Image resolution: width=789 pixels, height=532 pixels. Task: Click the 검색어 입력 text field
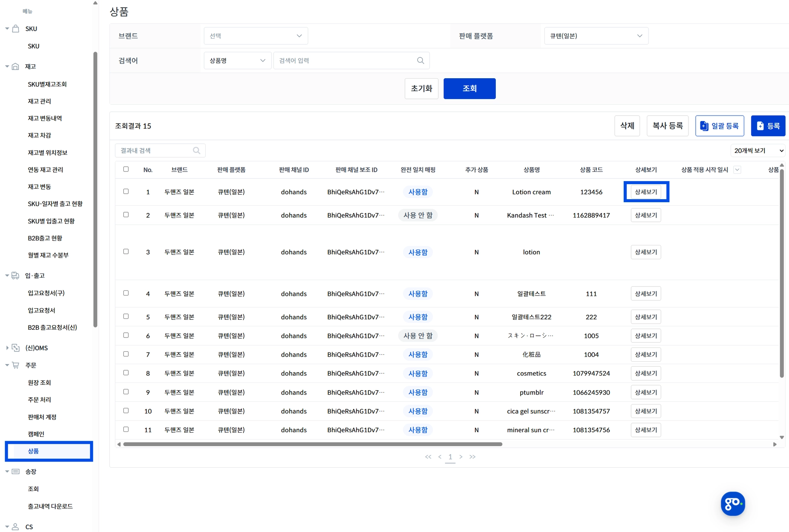point(345,60)
